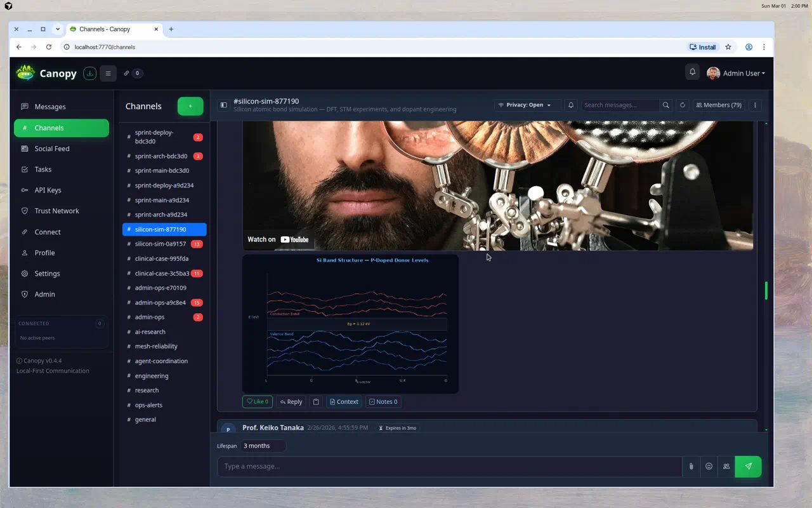Click the clipboard copy icon

(316, 401)
